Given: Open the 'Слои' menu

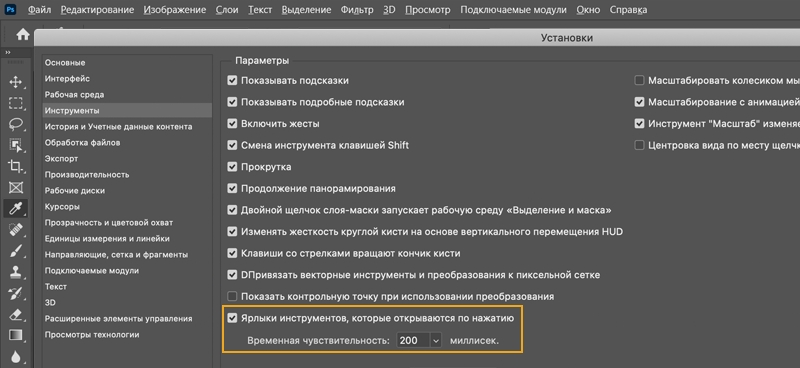Looking at the screenshot, I should coord(227,10).
